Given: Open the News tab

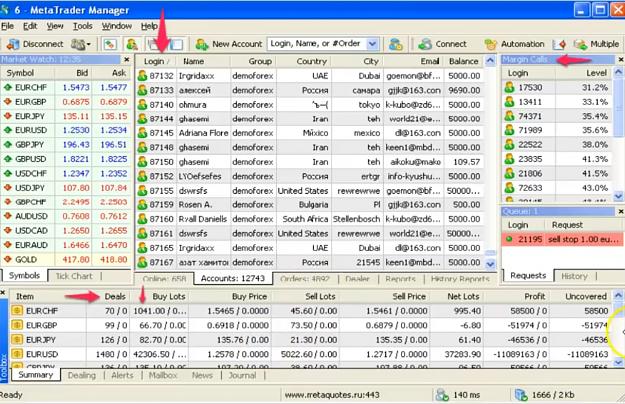Looking at the screenshot, I should (202, 375).
